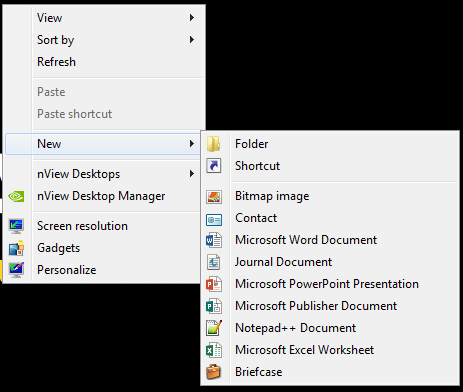Create a new Journal Document
Viewport: 463px width, 392px height.
tap(330, 262)
